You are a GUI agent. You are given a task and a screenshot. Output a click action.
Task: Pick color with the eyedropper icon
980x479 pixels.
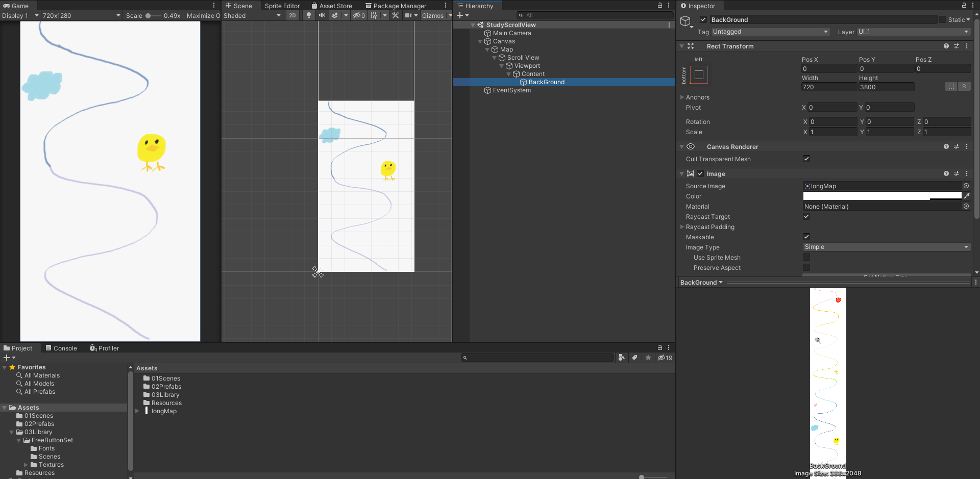coord(967,196)
